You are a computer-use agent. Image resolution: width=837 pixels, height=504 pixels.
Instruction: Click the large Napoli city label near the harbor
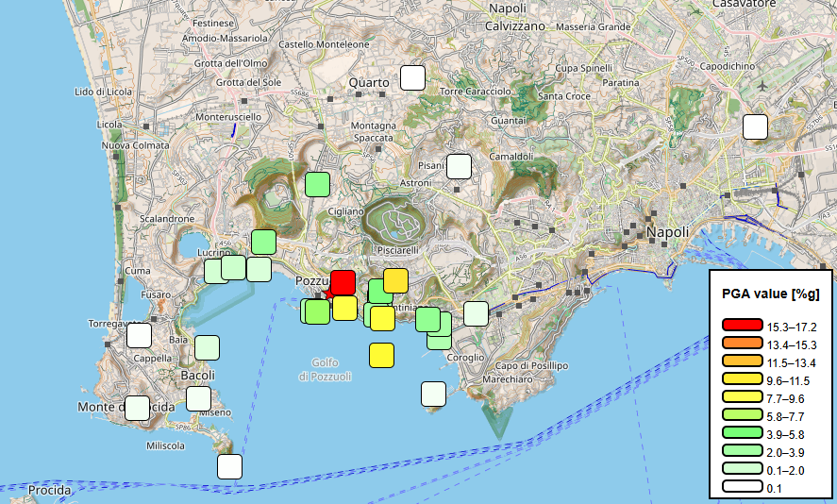pos(667,232)
